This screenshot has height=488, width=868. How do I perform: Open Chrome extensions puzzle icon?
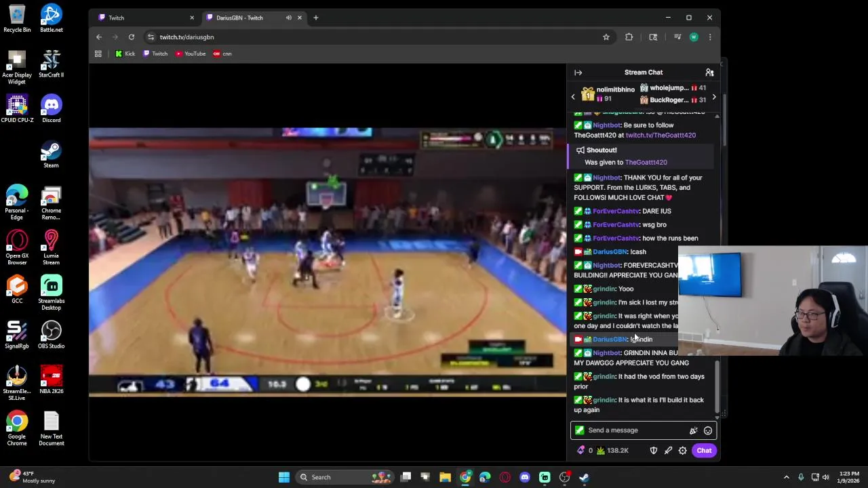point(629,37)
